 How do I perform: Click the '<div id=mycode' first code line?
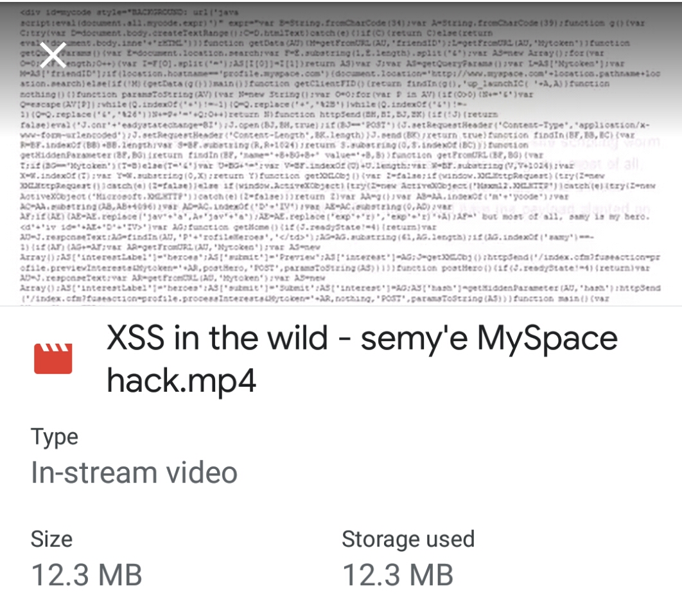coord(130,12)
